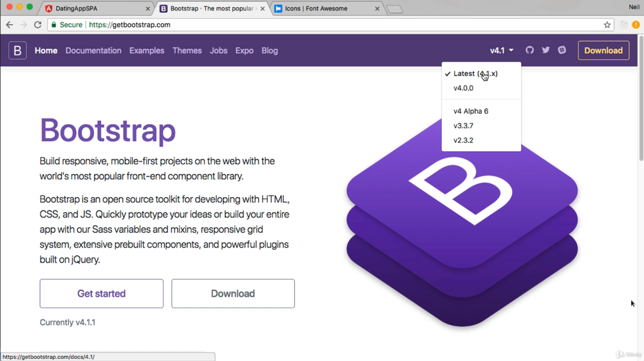Click Neil profile name in title bar

(634, 6)
